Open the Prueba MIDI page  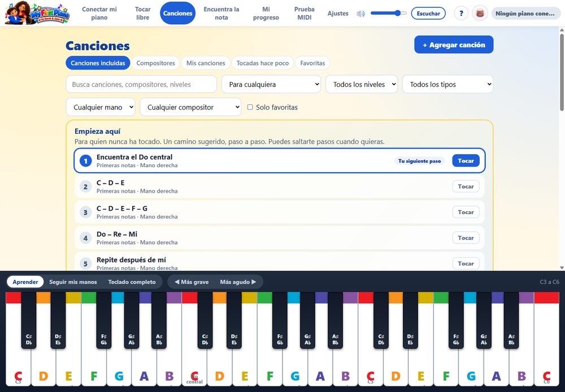[x=305, y=14]
